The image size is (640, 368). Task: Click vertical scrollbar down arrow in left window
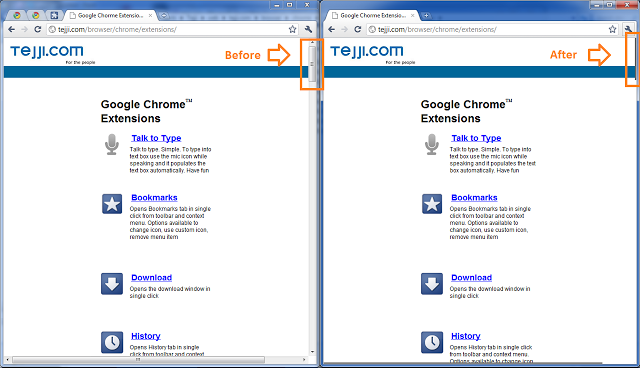click(312, 352)
